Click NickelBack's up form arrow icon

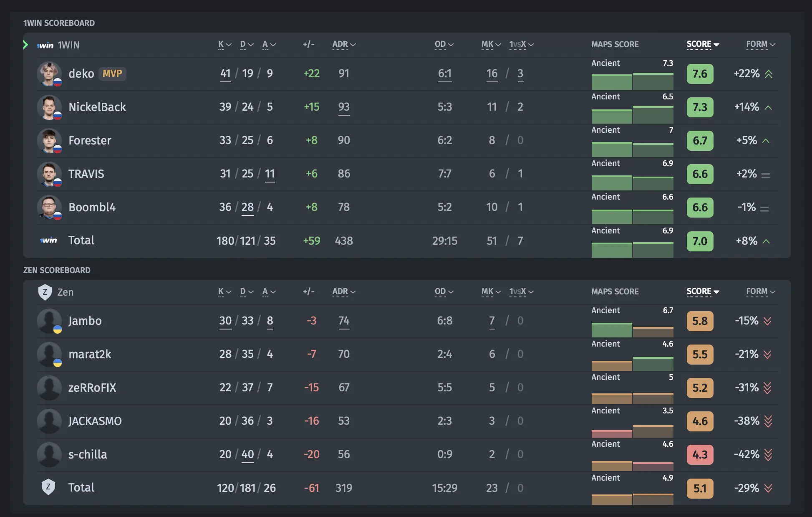pyautogui.click(x=768, y=108)
